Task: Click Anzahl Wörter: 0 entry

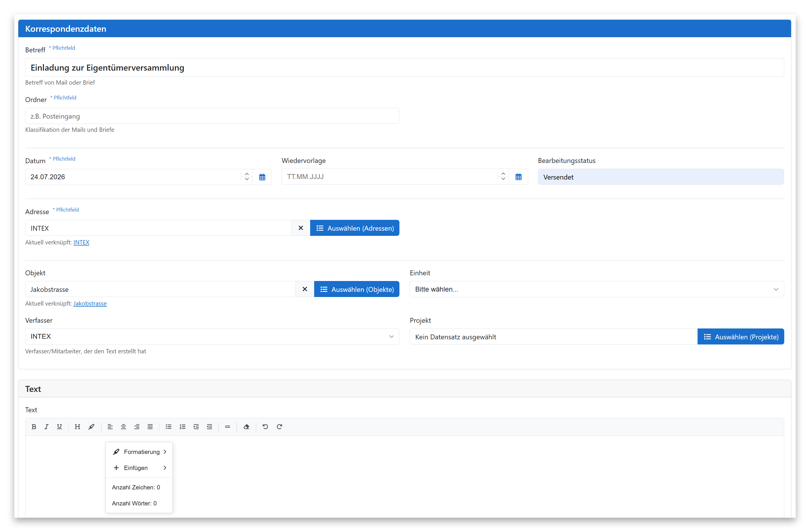Action: click(134, 503)
